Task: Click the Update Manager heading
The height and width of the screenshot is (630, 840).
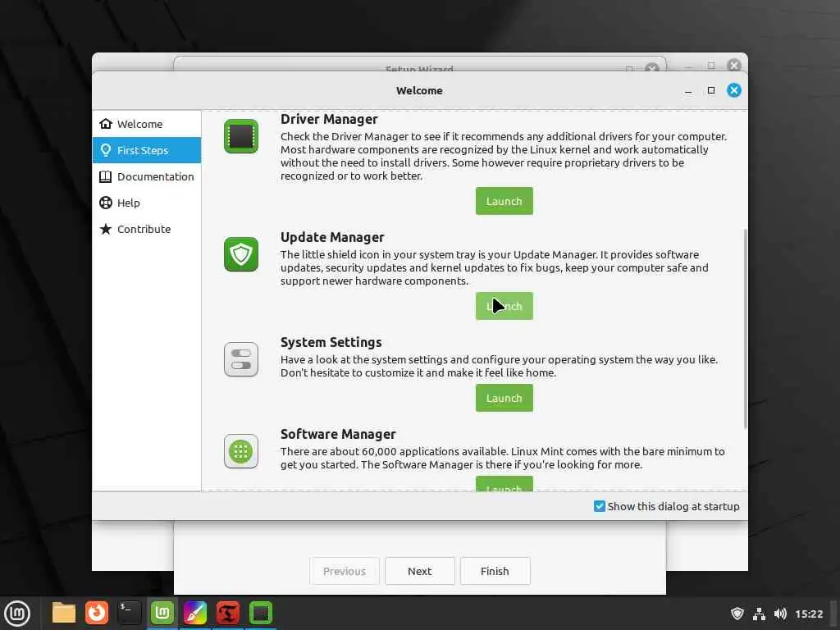Action: (x=332, y=237)
